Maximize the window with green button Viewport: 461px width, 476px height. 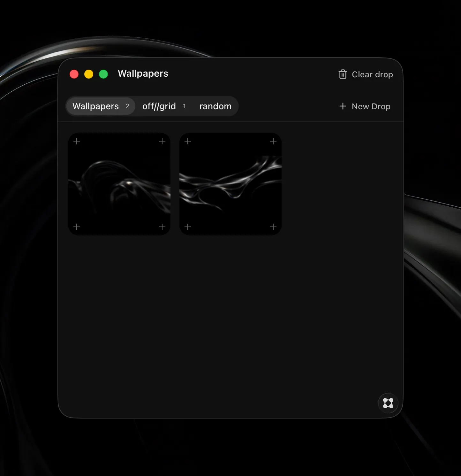pos(103,74)
